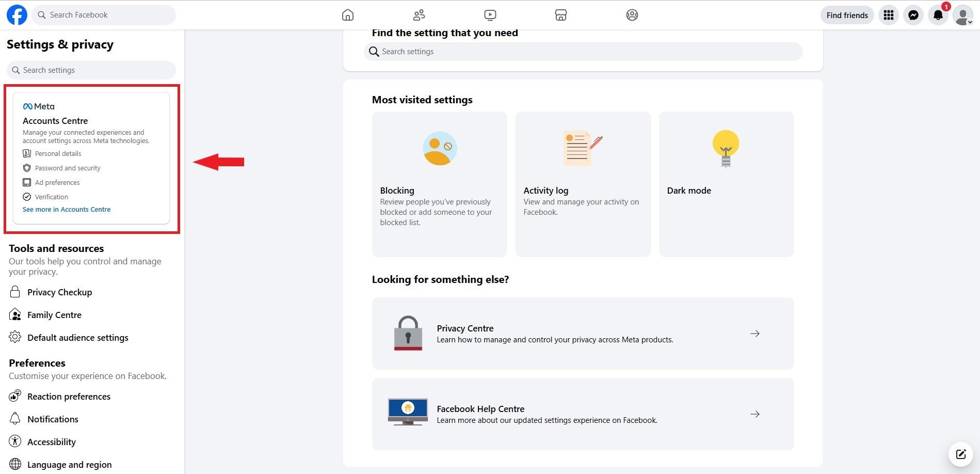Click the main Search settings field

click(583, 52)
